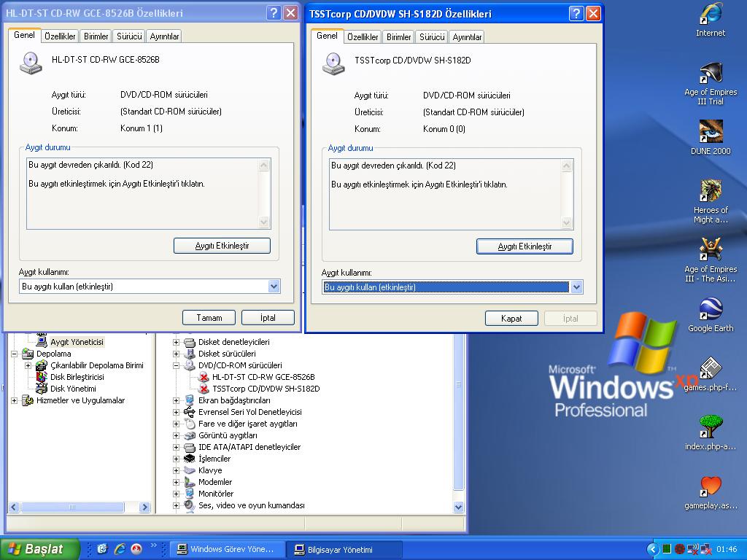Show hidden tray icons arrow
The width and height of the screenshot is (747, 560).
pyautogui.click(x=652, y=550)
